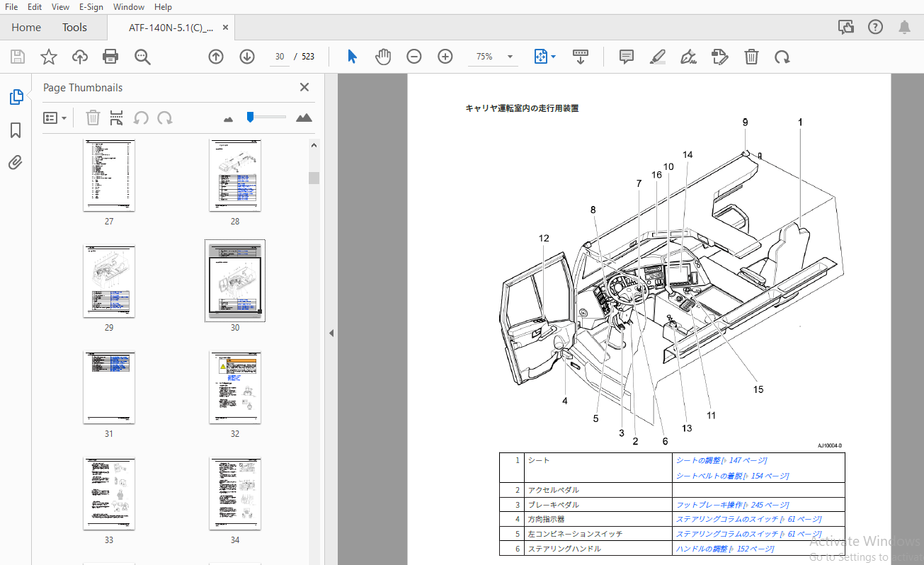Open the edit stamp tool icon
924x565 pixels.
pyautogui.click(x=720, y=57)
